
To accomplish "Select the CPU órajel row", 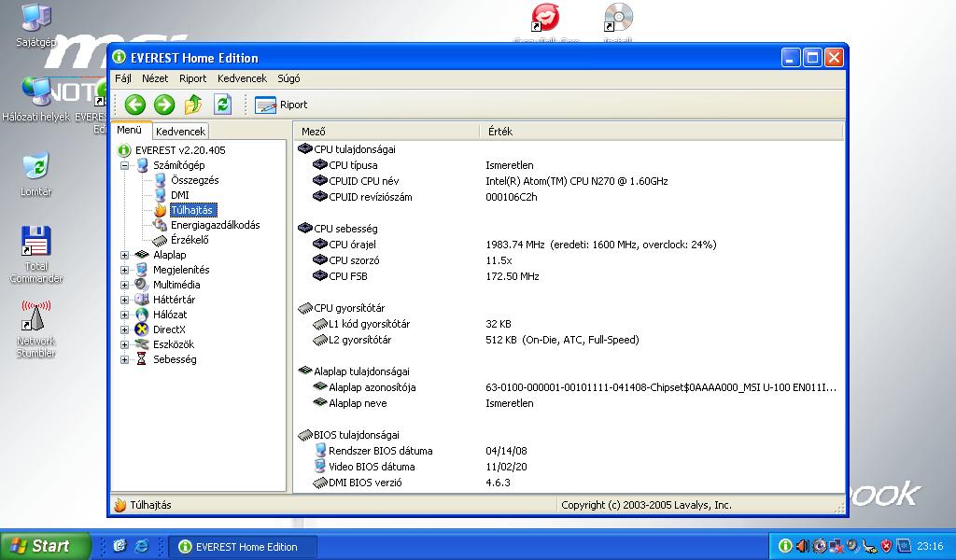I will click(569, 245).
